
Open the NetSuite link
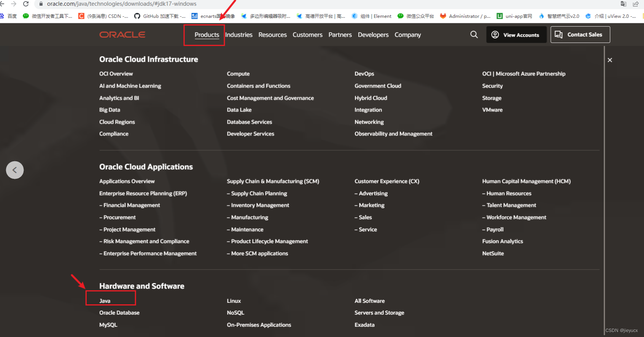(x=493, y=254)
